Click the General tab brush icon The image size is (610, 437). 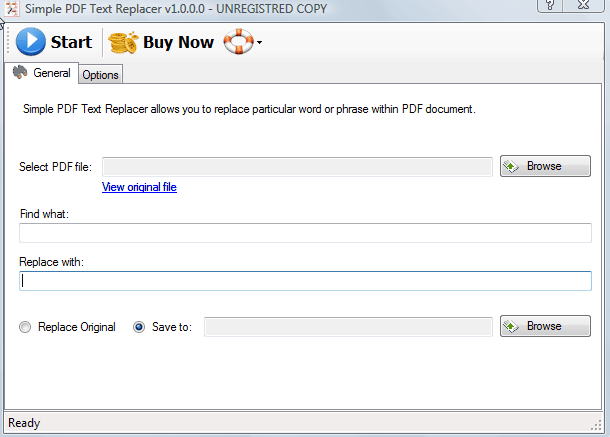20,72
